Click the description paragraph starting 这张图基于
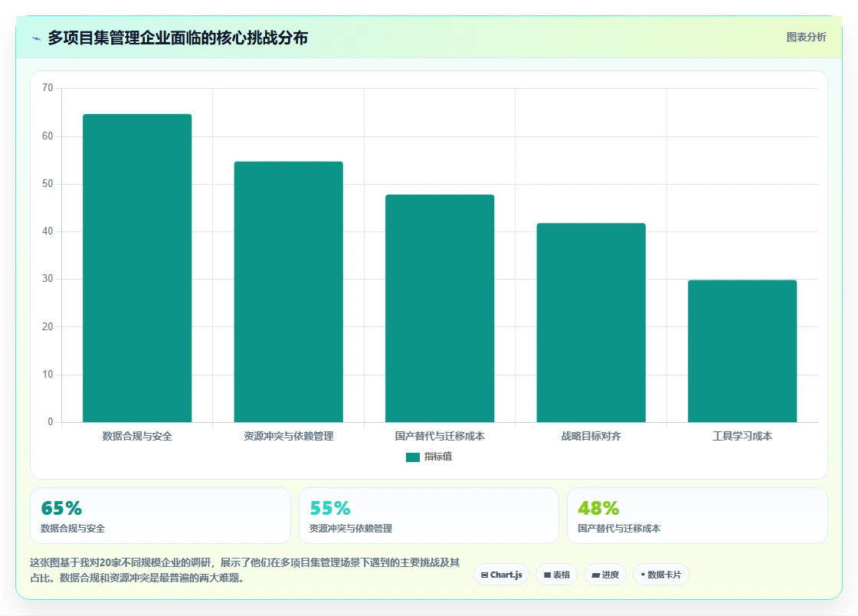Viewport: 858px width, 616px height. tap(244, 570)
